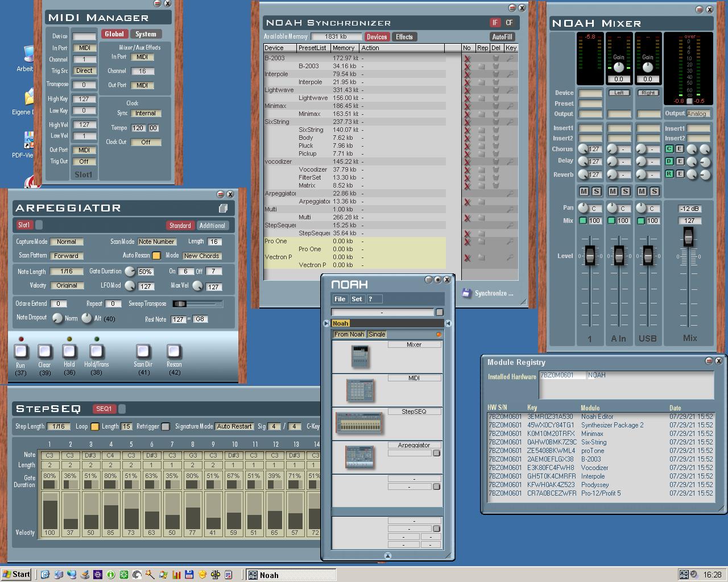Open the Signature Mode Auto Restart dropdown
728x582 pixels.
[x=234, y=426]
